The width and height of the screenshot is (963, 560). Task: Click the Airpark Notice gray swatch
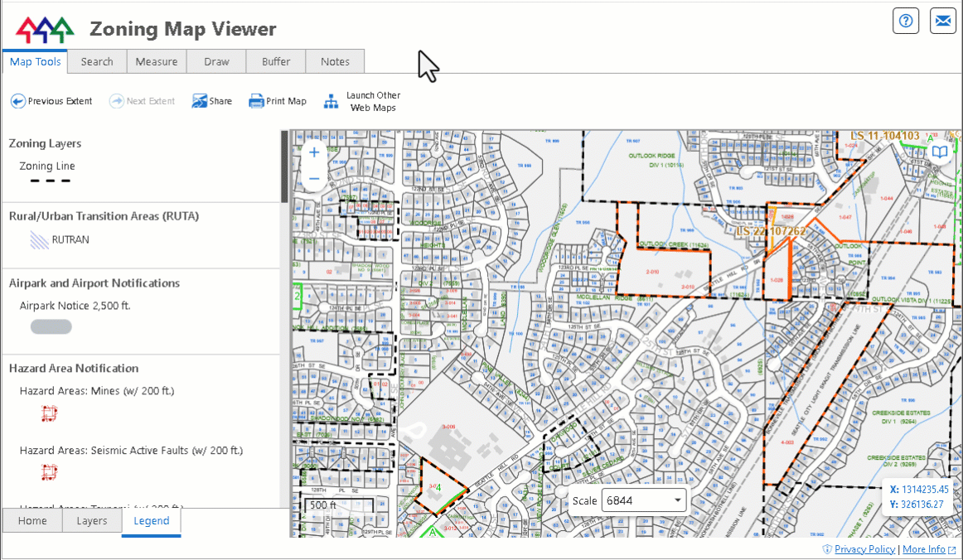click(x=51, y=326)
